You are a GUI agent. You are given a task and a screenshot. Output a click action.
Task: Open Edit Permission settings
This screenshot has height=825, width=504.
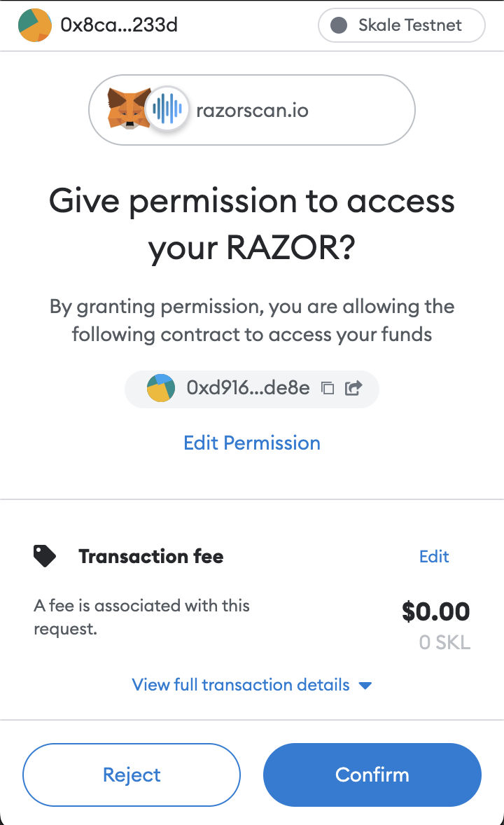tap(251, 443)
